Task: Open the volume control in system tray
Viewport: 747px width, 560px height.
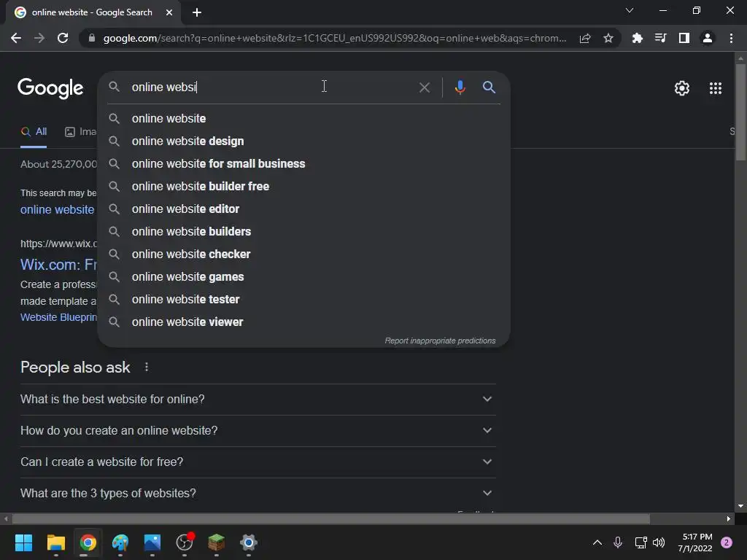Action: click(x=659, y=542)
